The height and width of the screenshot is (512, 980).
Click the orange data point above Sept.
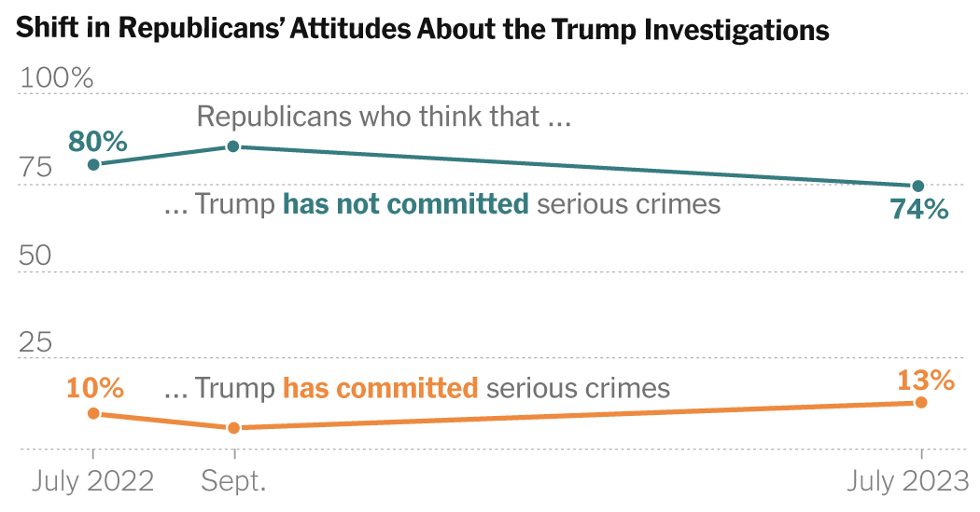point(233,428)
